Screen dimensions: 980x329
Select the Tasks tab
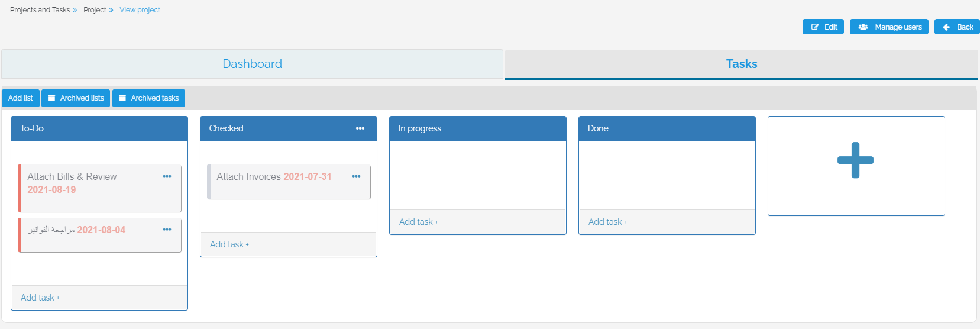coord(741,64)
